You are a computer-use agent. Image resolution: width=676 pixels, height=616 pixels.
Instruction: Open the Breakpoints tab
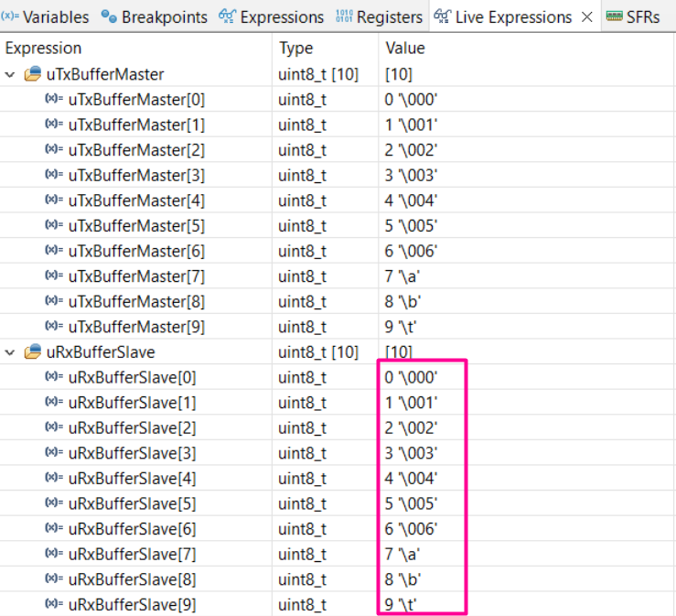pos(154,16)
